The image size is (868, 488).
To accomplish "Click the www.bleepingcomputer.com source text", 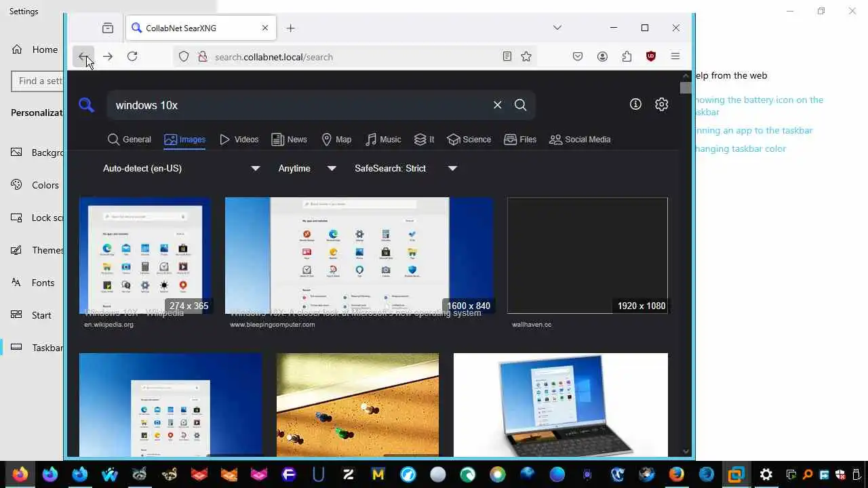I will click(x=273, y=325).
